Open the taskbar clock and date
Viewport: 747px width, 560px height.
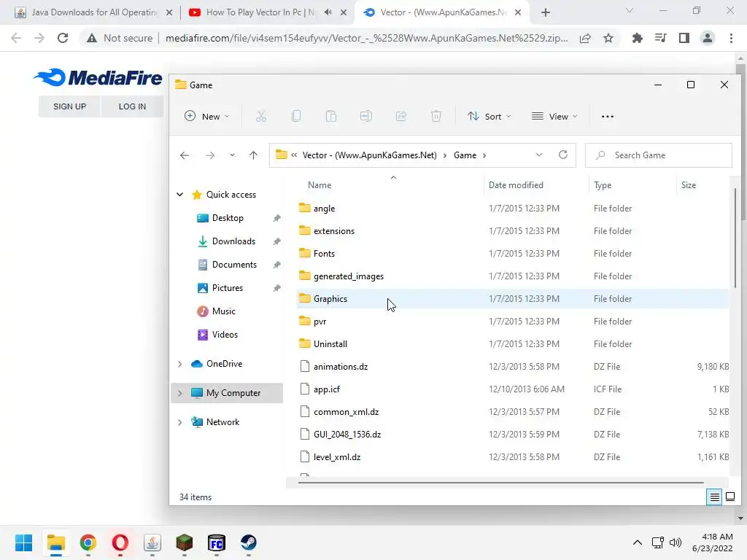click(713, 542)
